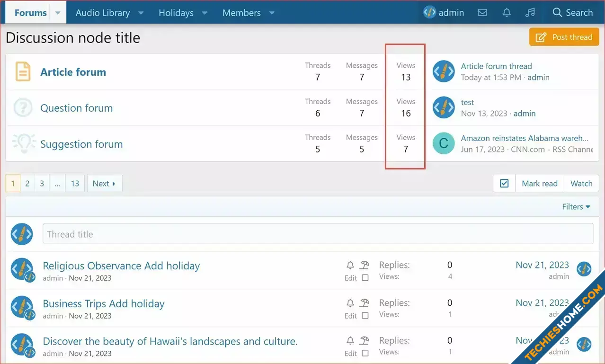Open the Article forum thread link

pyautogui.click(x=496, y=66)
